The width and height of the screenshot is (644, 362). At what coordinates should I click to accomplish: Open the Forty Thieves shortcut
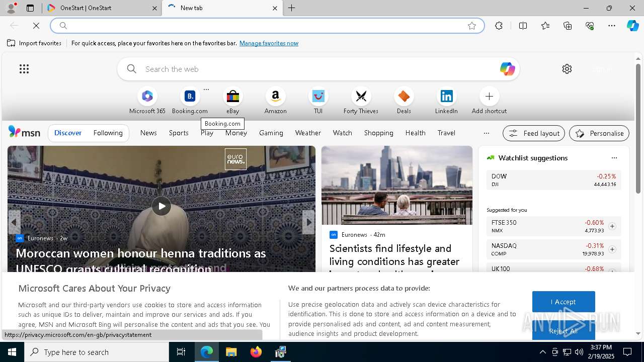click(x=361, y=101)
